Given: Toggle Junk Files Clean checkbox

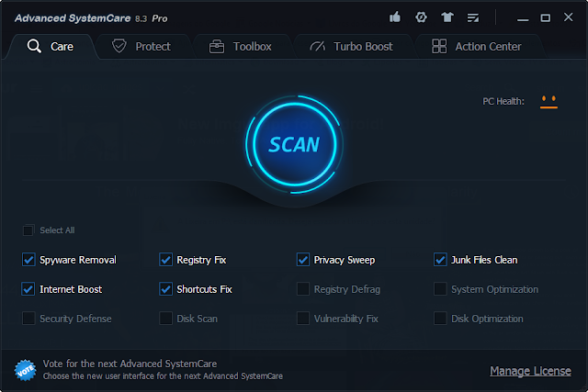Looking at the screenshot, I should pyautogui.click(x=440, y=259).
